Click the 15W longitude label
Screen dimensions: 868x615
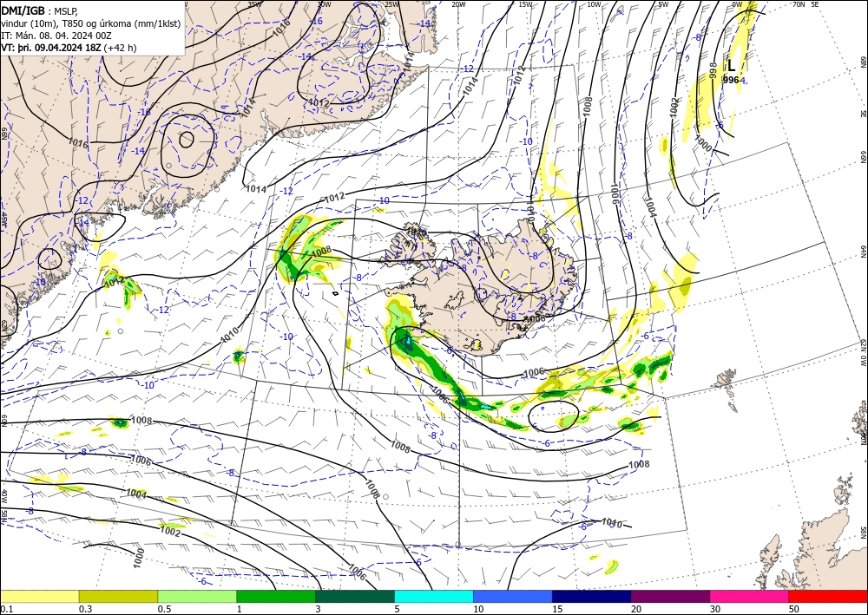coord(526,4)
